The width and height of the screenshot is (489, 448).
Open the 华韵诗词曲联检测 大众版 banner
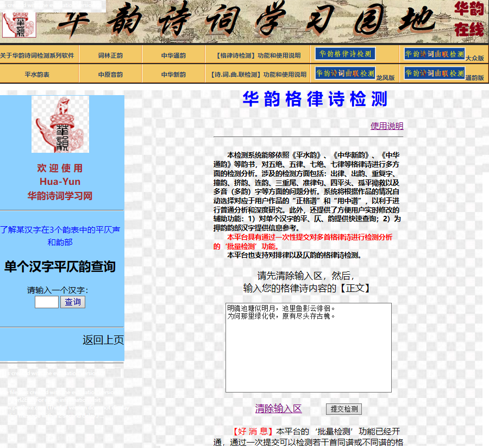(434, 54)
